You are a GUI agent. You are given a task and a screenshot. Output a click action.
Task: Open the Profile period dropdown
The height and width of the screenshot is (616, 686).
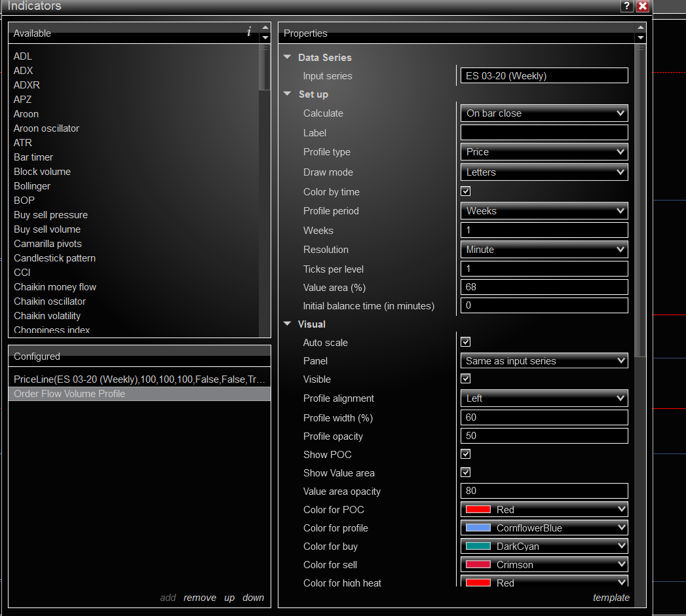544,211
